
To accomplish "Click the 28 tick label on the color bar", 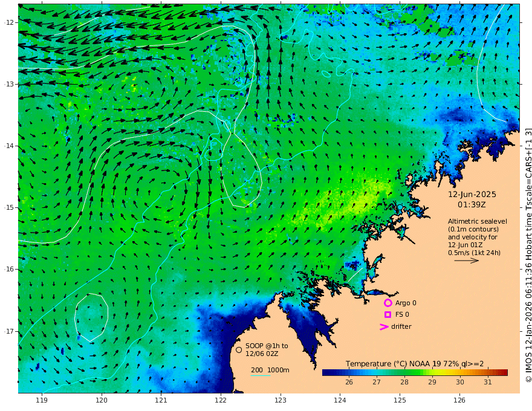I will click(404, 382).
